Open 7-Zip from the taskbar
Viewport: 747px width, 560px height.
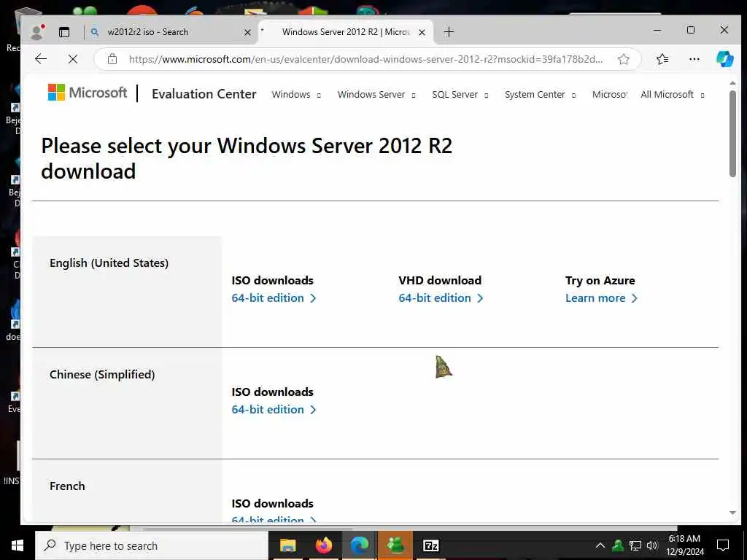431,545
